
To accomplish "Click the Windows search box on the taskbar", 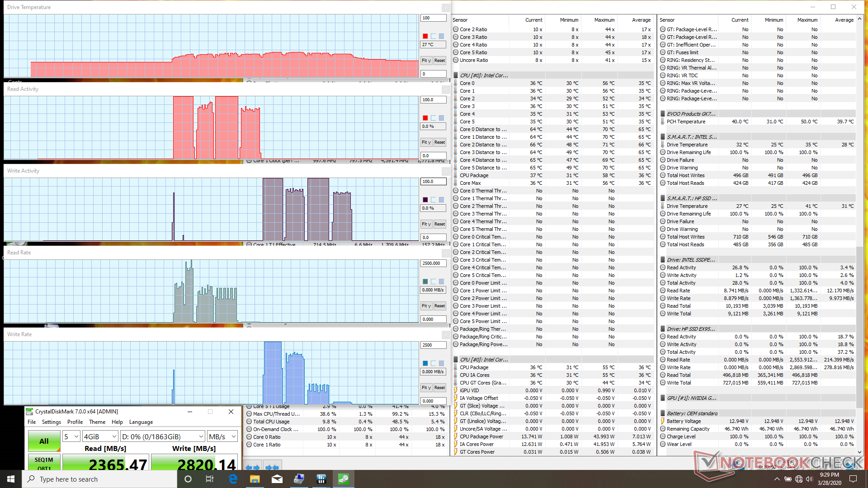I will tap(99, 479).
